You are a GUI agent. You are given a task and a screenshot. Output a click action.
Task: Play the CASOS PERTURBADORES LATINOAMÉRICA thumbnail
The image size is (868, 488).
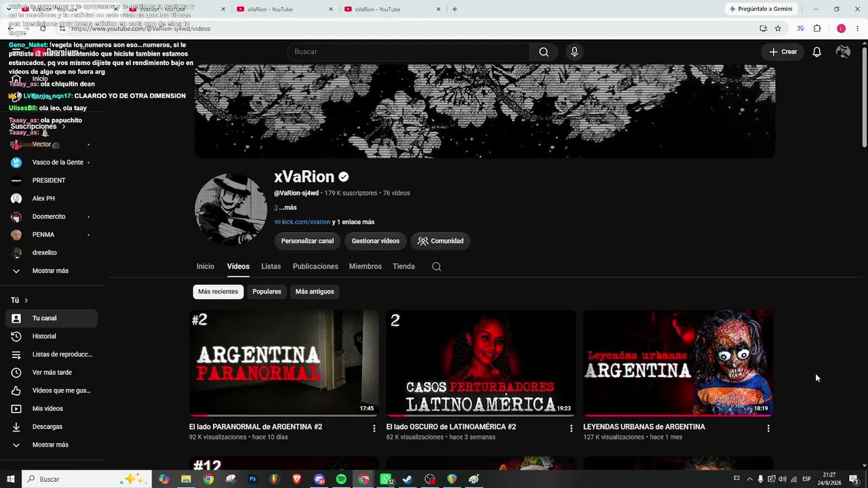click(x=481, y=363)
